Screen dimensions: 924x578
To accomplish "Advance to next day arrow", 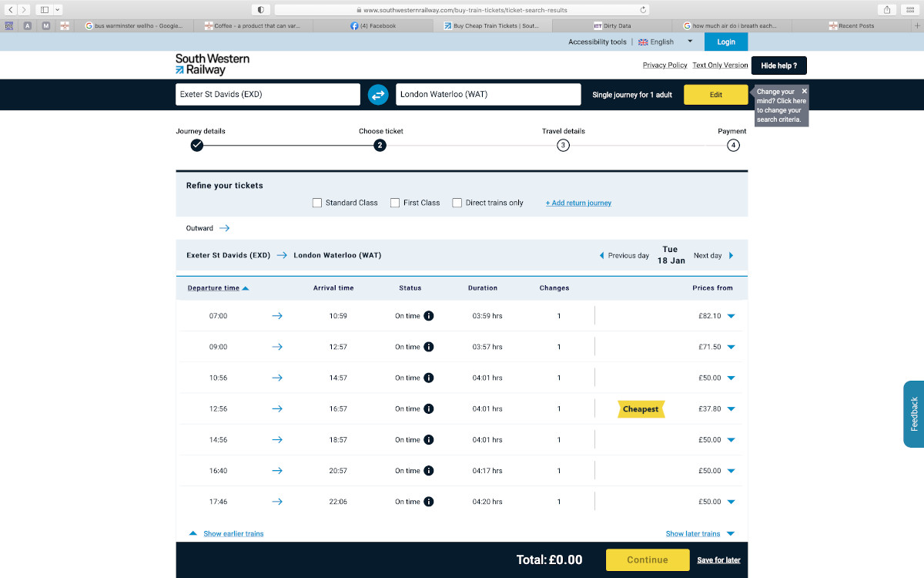I will tap(731, 256).
